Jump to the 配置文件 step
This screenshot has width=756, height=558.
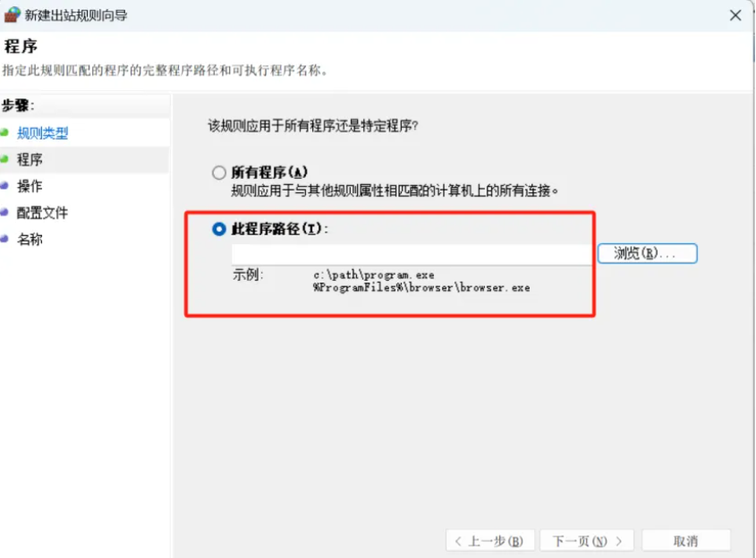[x=42, y=213]
